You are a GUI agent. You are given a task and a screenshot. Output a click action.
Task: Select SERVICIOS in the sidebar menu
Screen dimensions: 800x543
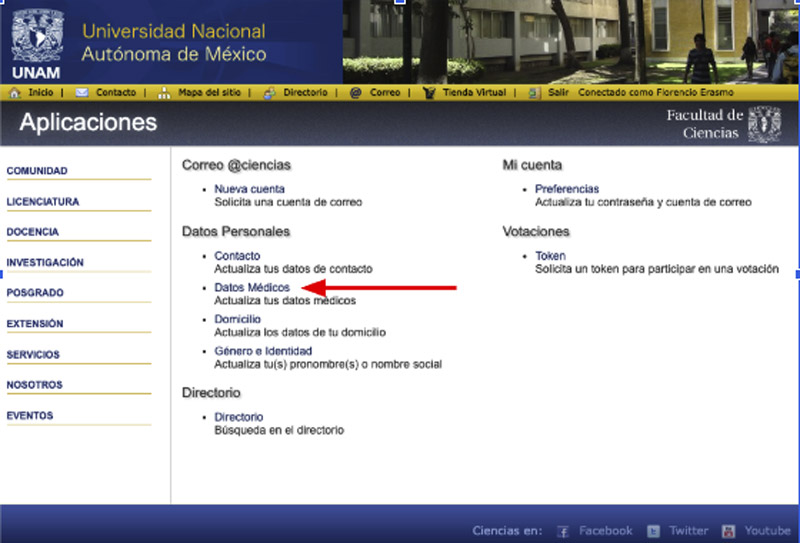coord(33,355)
